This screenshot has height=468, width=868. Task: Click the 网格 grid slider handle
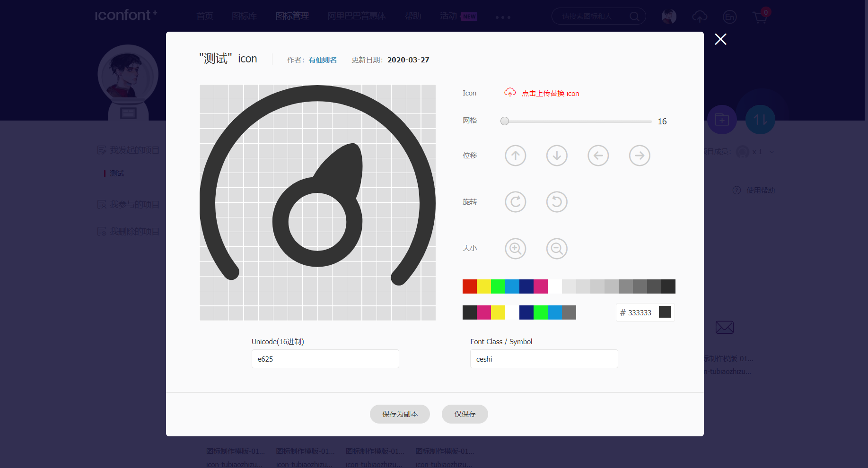pos(505,121)
